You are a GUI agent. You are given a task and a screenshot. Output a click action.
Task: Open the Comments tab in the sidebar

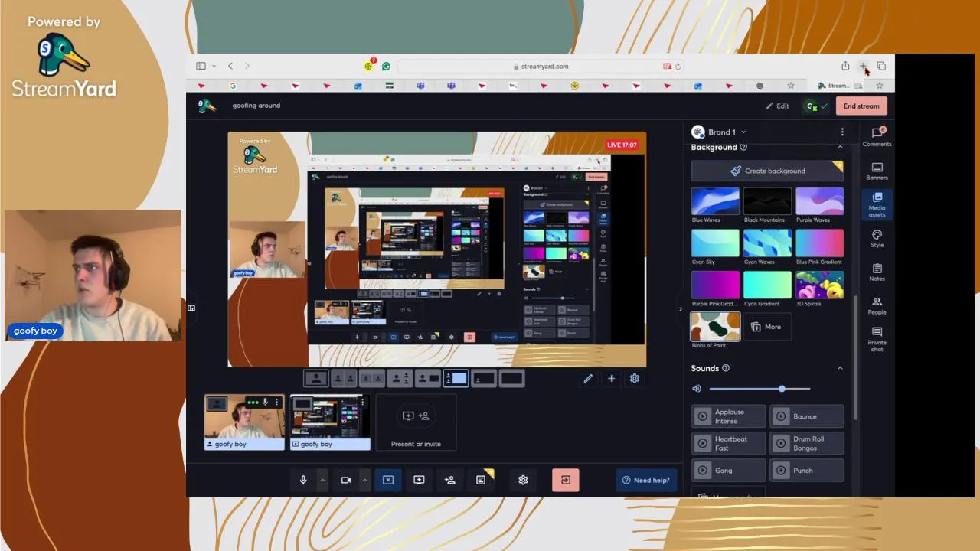(x=877, y=137)
